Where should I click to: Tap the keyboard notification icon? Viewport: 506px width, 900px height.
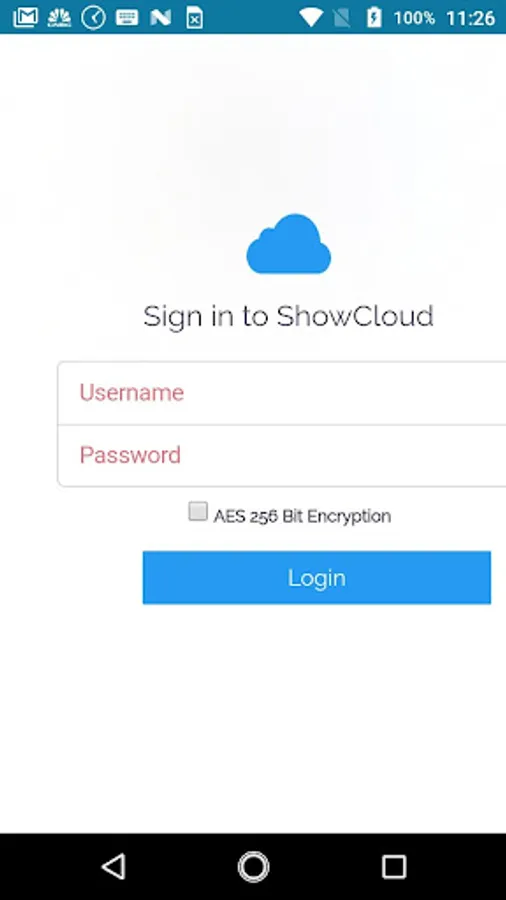point(127,17)
